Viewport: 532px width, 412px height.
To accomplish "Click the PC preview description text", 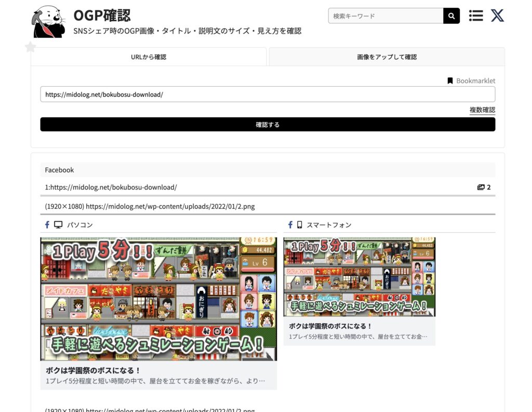I will (155, 381).
